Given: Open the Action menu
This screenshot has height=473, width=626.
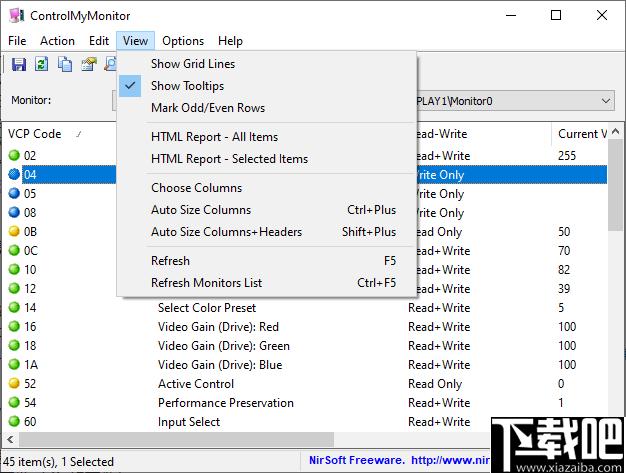Looking at the screenshot, I should click(x=57, y=41).
